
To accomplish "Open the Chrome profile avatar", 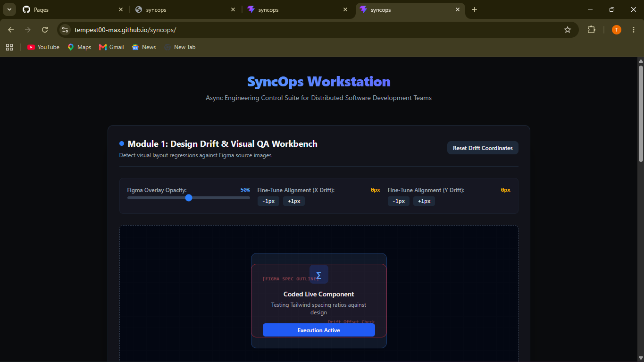I will [x=617, y=30].
